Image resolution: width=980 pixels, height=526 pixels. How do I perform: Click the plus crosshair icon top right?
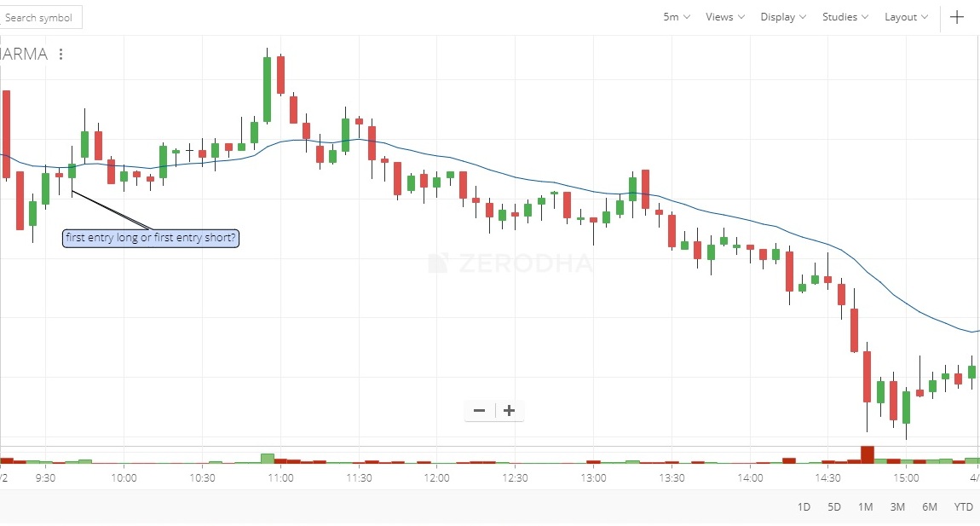[957, 17]
